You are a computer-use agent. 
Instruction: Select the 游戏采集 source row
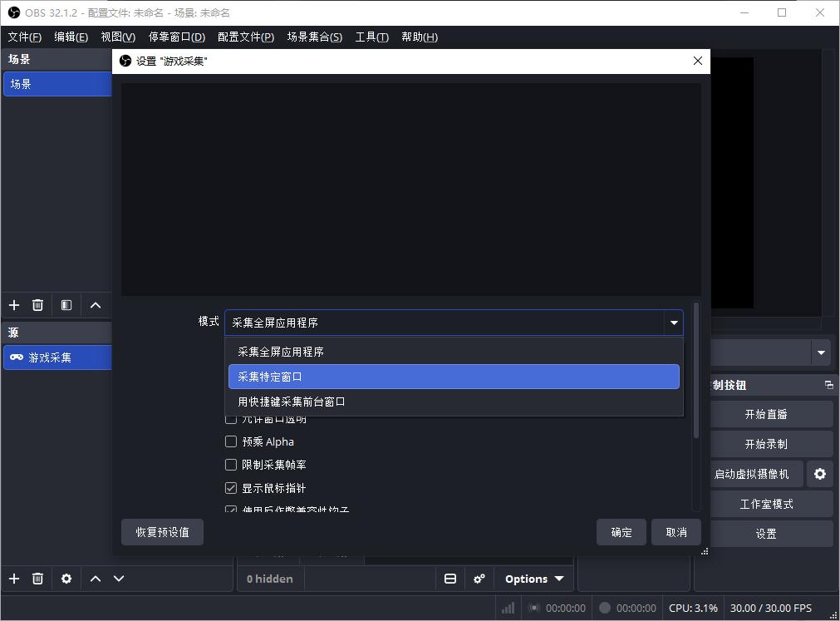coord(58,357)
